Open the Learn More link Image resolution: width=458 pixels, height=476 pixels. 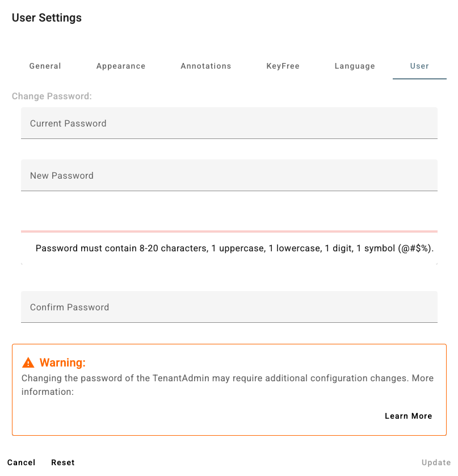click(408, 416)
